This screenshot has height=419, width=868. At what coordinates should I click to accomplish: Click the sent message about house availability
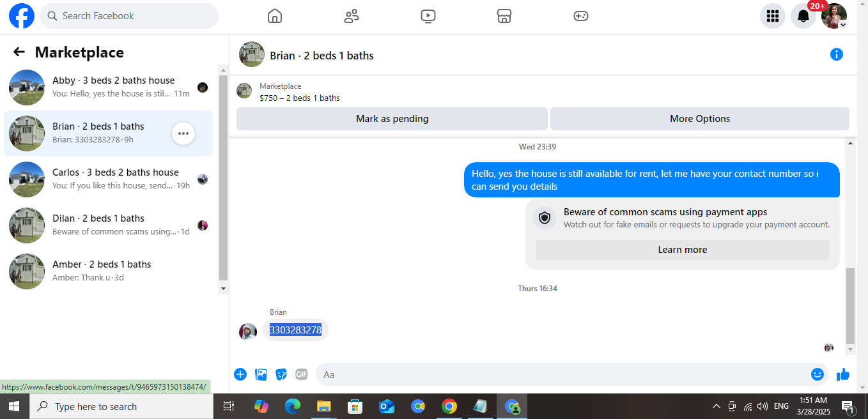651,180
